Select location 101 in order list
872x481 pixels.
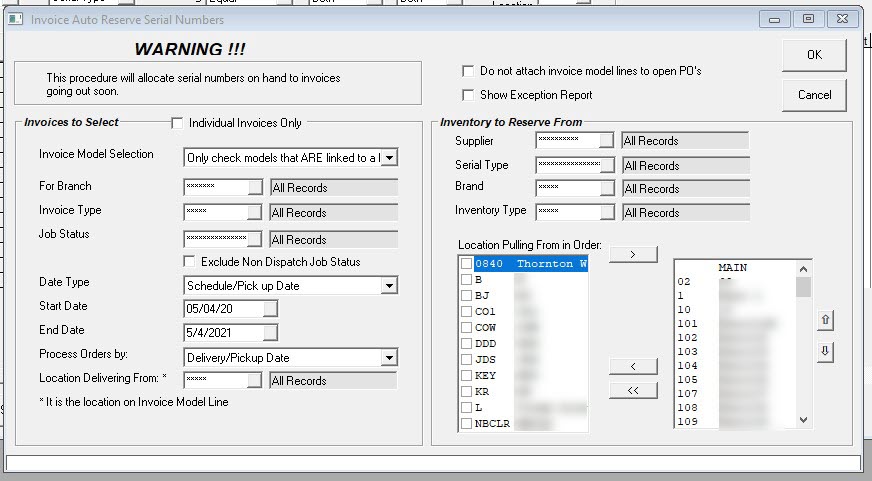coord(735,324)
